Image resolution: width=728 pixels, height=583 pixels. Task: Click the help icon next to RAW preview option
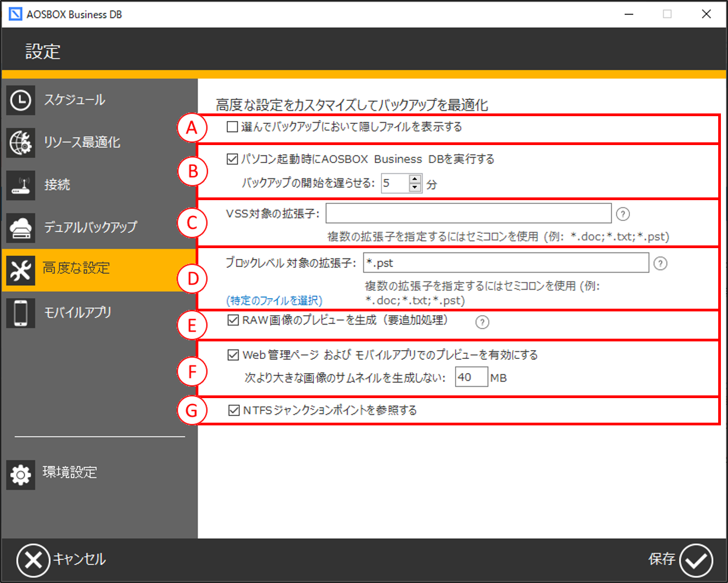pyautogui.click(x=482, y=322)
